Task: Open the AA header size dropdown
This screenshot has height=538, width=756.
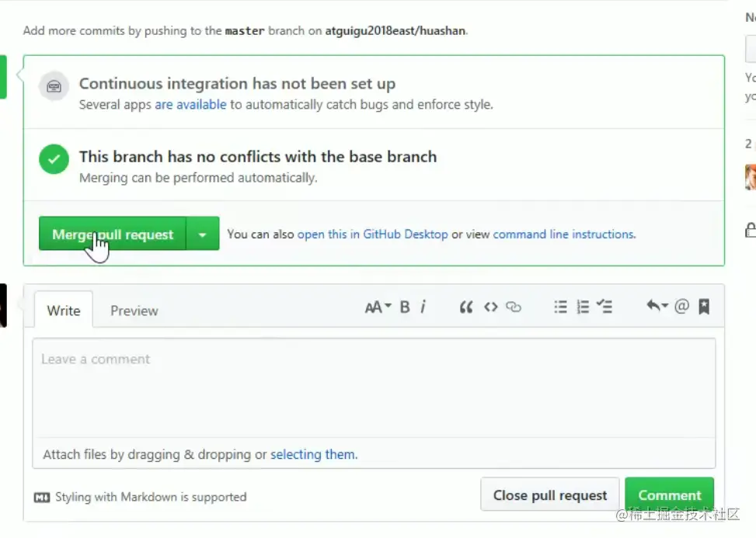Action: tap(378, 307)
